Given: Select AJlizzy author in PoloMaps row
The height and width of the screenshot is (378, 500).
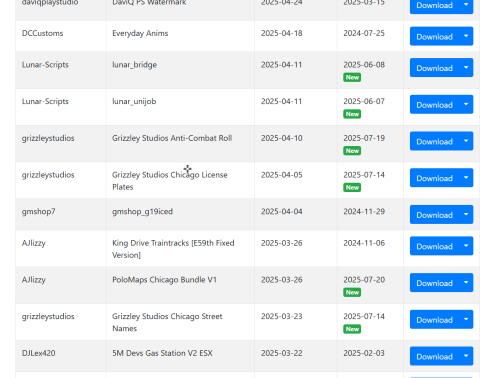Looking at the screenshot, I should [34, 280].
